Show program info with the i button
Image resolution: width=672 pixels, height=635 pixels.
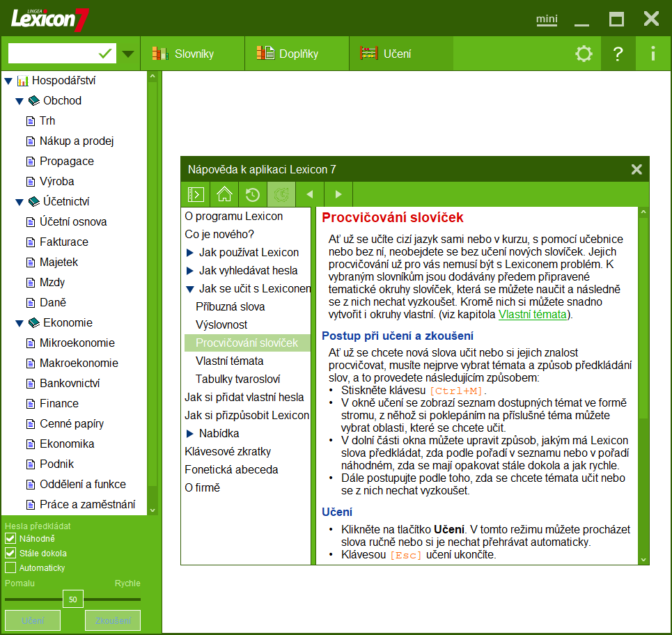(653, 54)
